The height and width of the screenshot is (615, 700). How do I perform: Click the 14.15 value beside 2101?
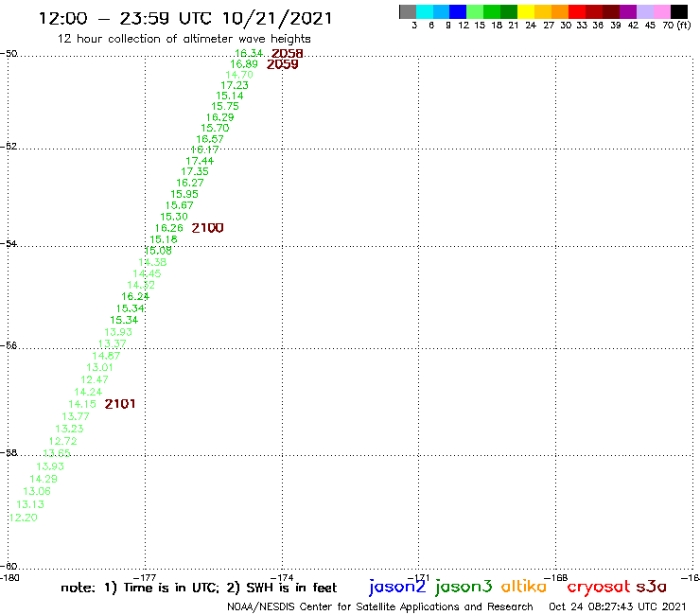[x=82, y=404]
